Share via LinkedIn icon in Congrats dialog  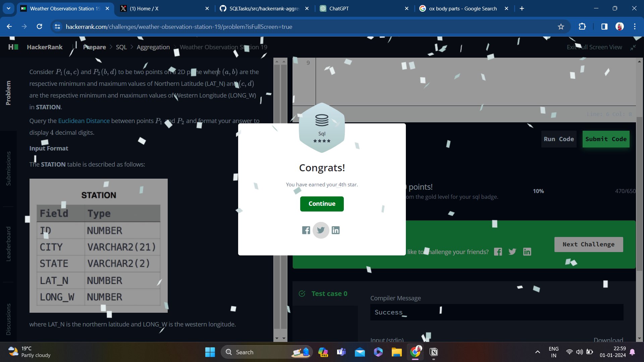click(335, 230)
